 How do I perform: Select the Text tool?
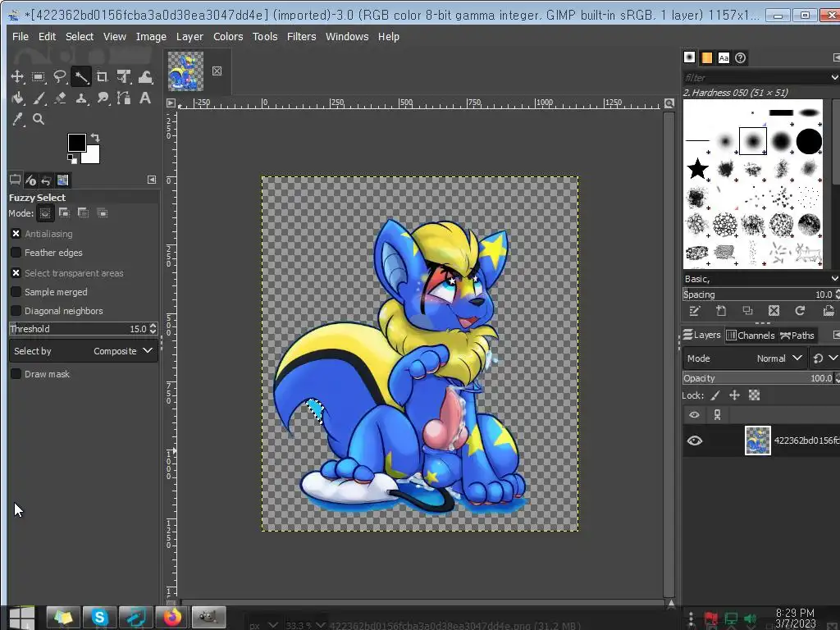(145, 98)
